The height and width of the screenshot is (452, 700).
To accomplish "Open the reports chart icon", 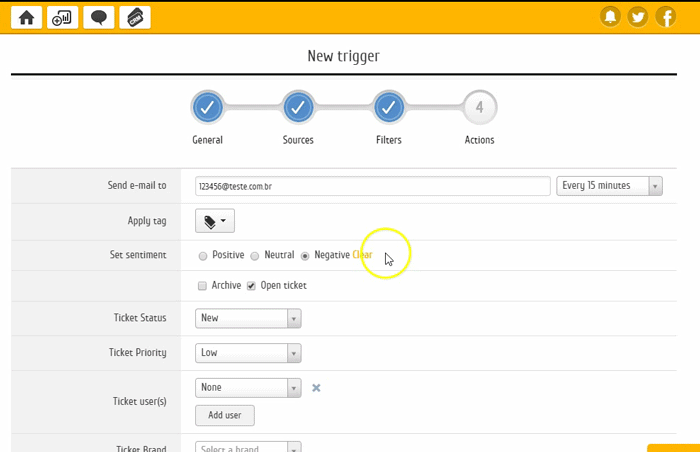I will pos(61,17).
